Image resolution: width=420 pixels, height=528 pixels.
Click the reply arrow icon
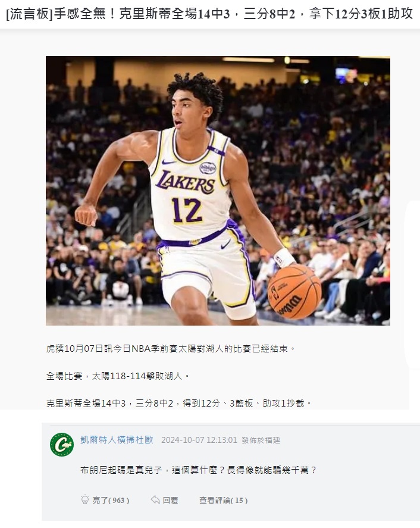[x=155, y=500]
